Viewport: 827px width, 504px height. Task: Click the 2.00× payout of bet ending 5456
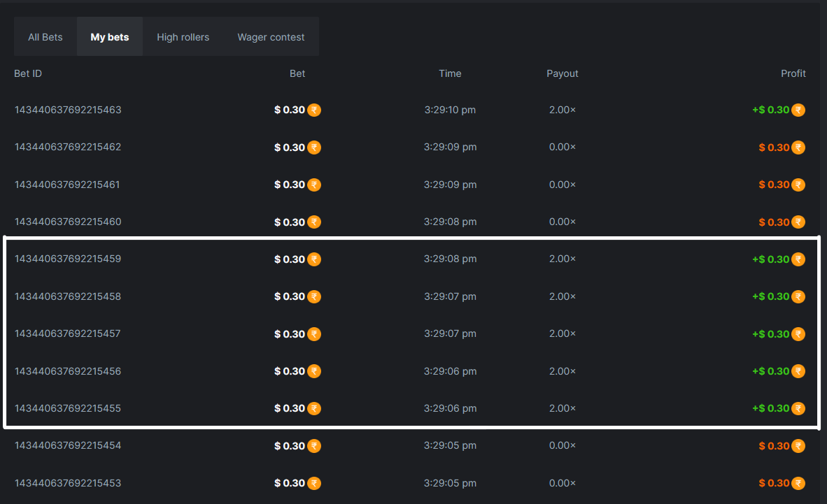pos(563,371)
